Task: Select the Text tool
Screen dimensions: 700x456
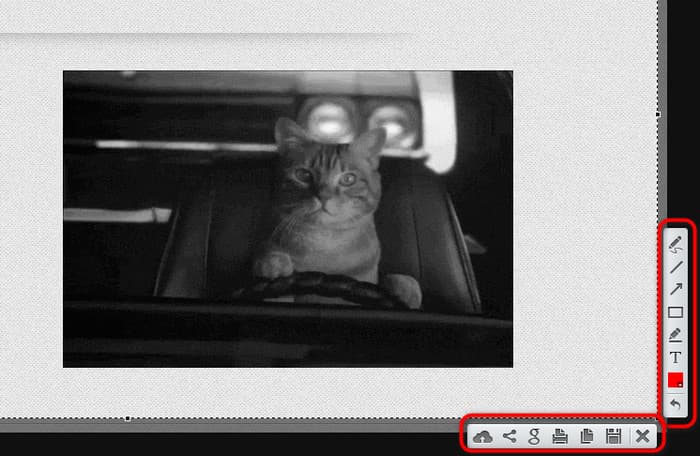Action: pos(675,358)
